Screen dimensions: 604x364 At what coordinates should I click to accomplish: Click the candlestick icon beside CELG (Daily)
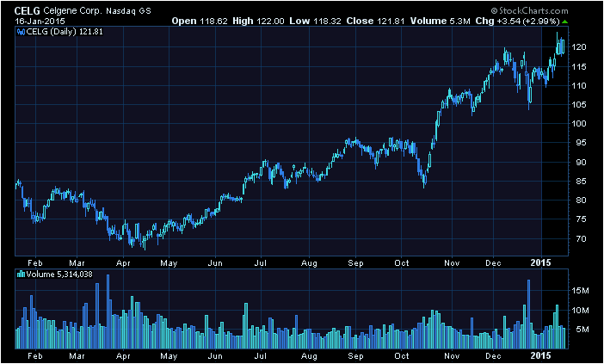pyautogui.click(x=22, y=33)
